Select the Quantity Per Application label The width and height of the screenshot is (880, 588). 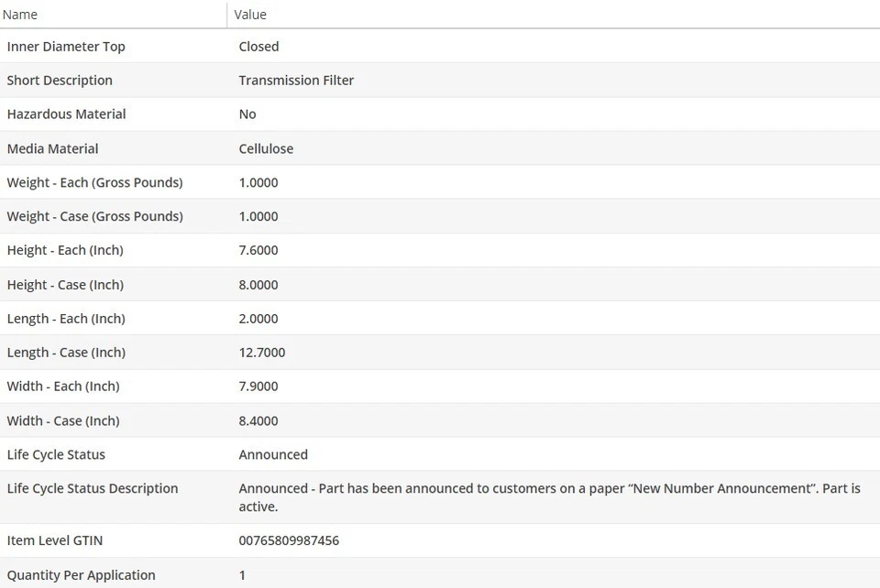(82, 575)
